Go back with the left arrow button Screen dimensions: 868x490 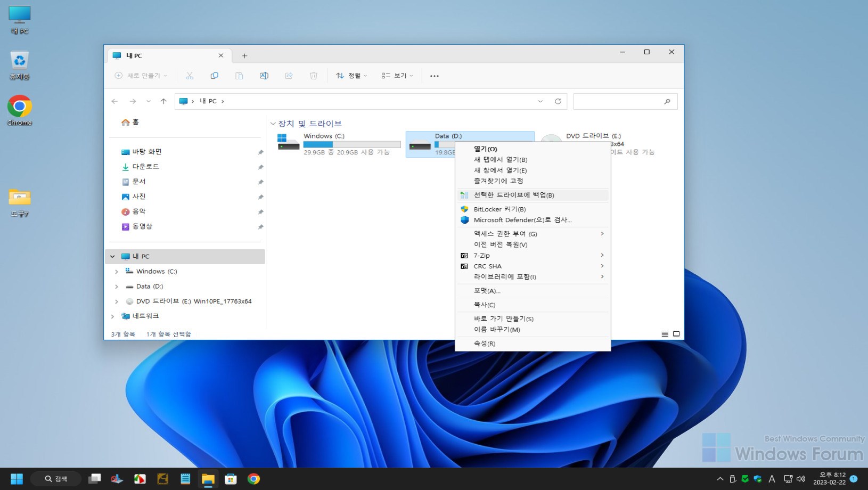[115, 101]
